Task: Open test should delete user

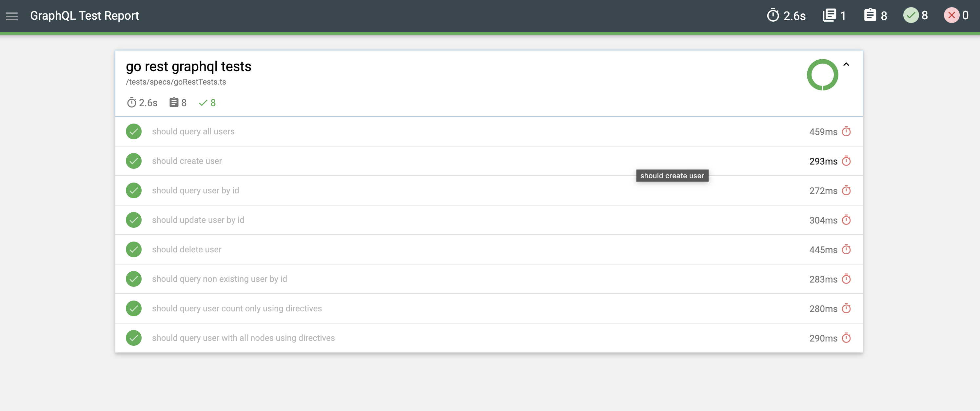Action: pos(187,249)
